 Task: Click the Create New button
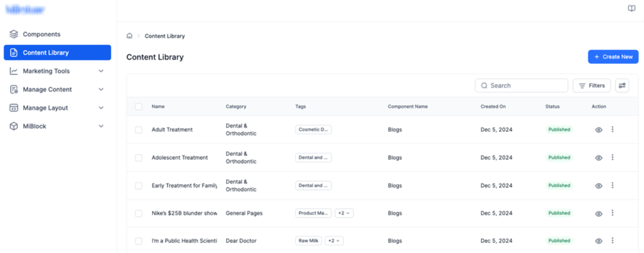(x=613, y=57)
